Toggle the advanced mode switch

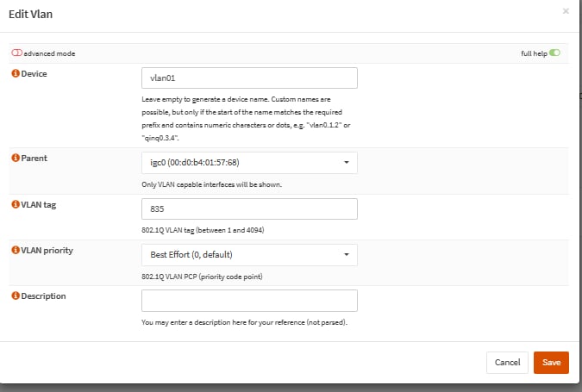(16, 53)
